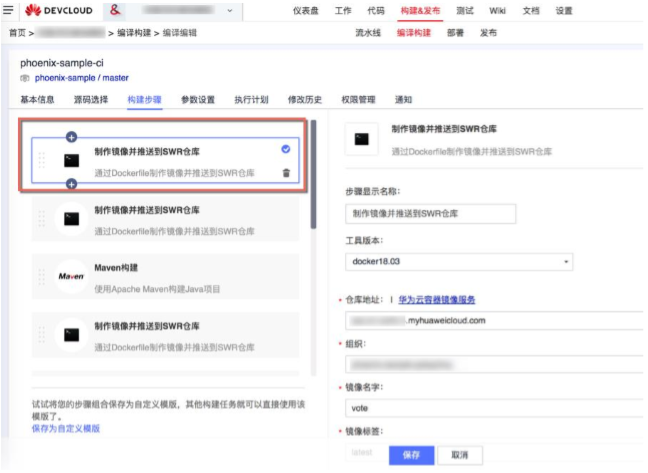The image size is (648, 473).
Task: Delete the selected step via trash icon
Action: pyautogui.click(x=286, y=173)
